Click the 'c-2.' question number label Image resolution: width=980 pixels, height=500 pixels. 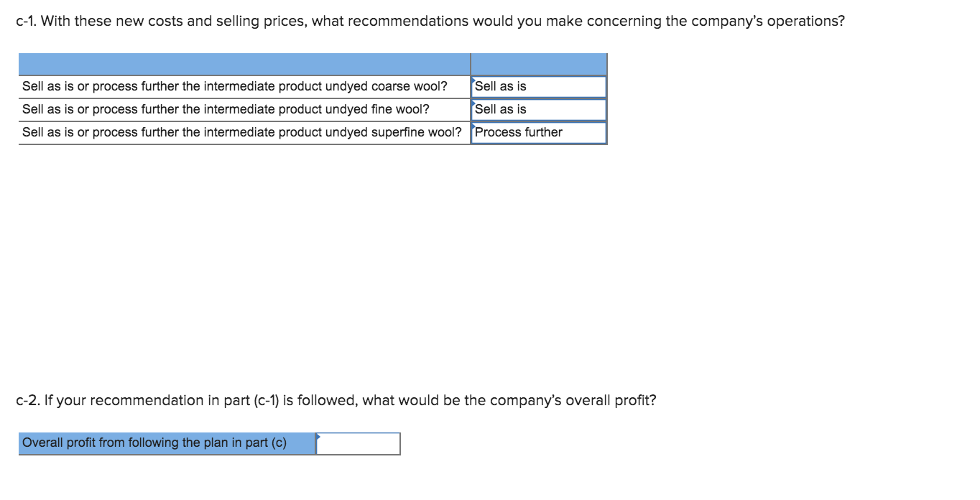(28, 401)
